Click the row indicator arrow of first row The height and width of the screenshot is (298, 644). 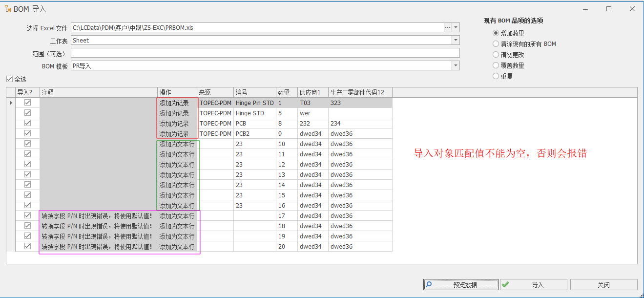[11, 103]
